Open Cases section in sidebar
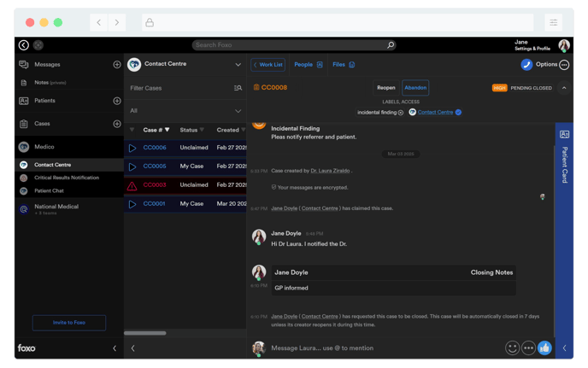 click(x=42, y=124)
